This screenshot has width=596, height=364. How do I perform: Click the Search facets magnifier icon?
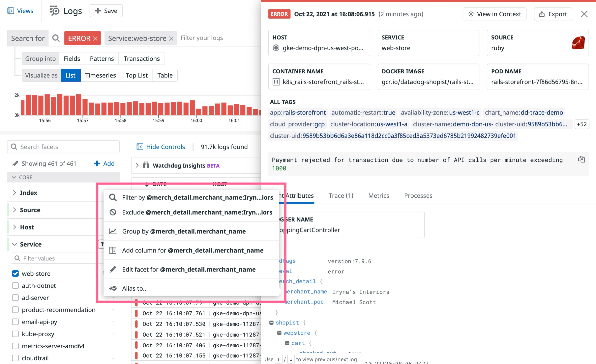14,147
